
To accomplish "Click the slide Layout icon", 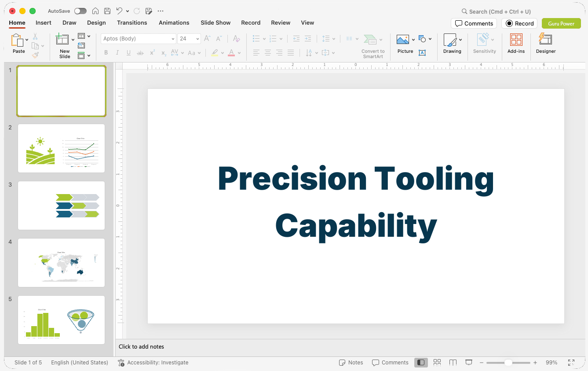I will (x=81, y=36).
